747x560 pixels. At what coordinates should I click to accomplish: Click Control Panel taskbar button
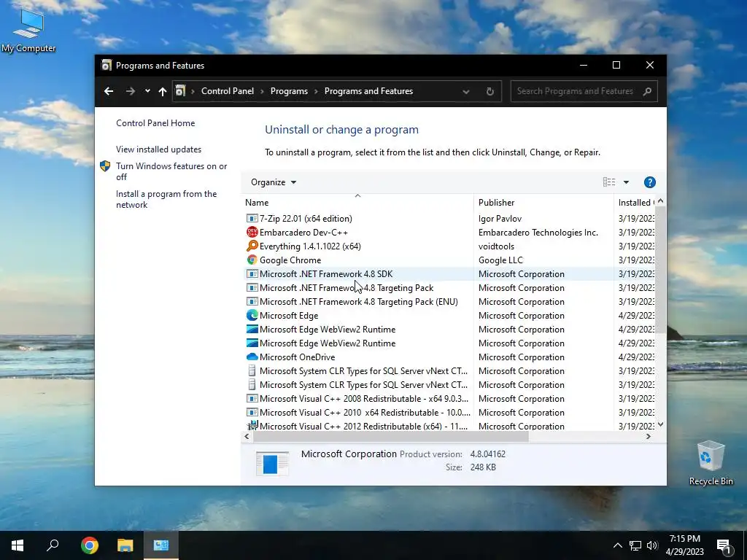(x=161, y=545)
